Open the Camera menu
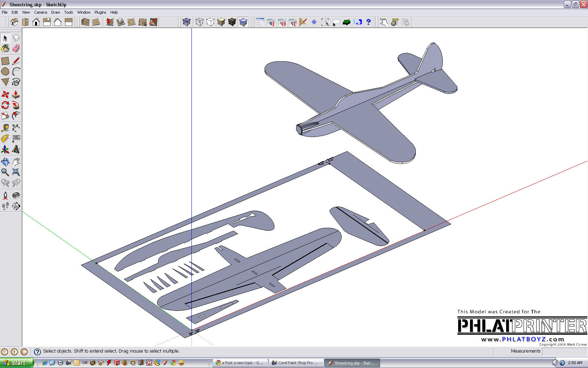Screen dimensions: 588x368 [40, 12]
